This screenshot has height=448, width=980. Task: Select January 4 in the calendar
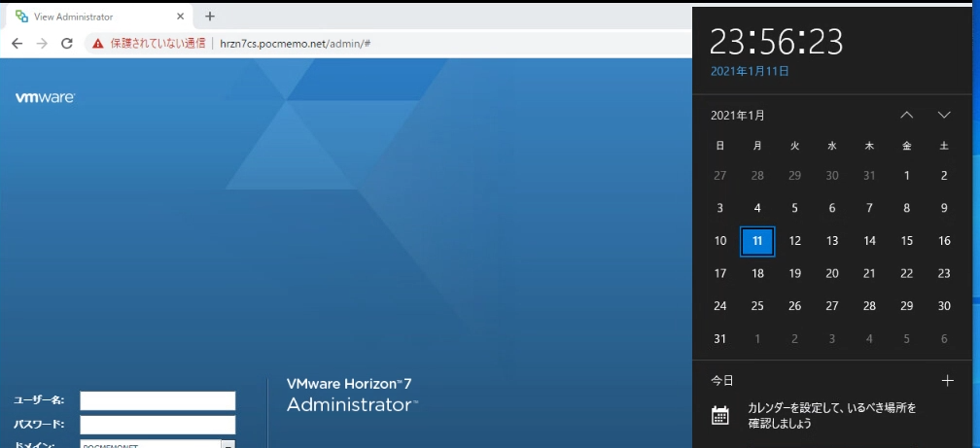[757, 208]
